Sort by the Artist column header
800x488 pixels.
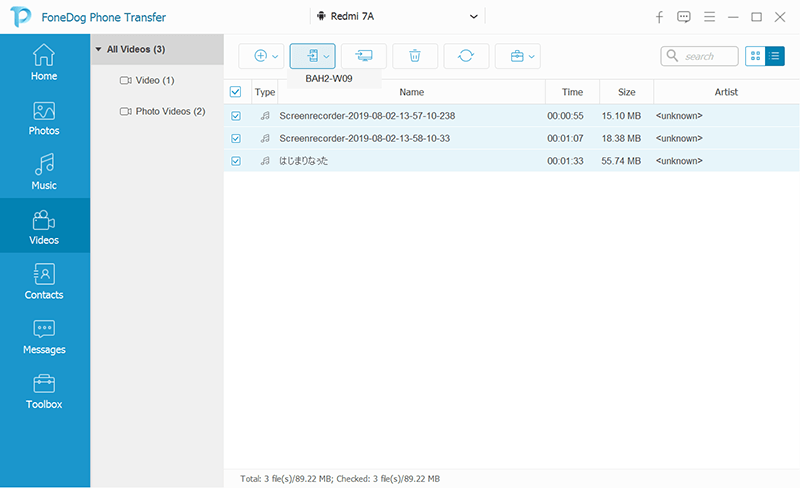[726, 92]
